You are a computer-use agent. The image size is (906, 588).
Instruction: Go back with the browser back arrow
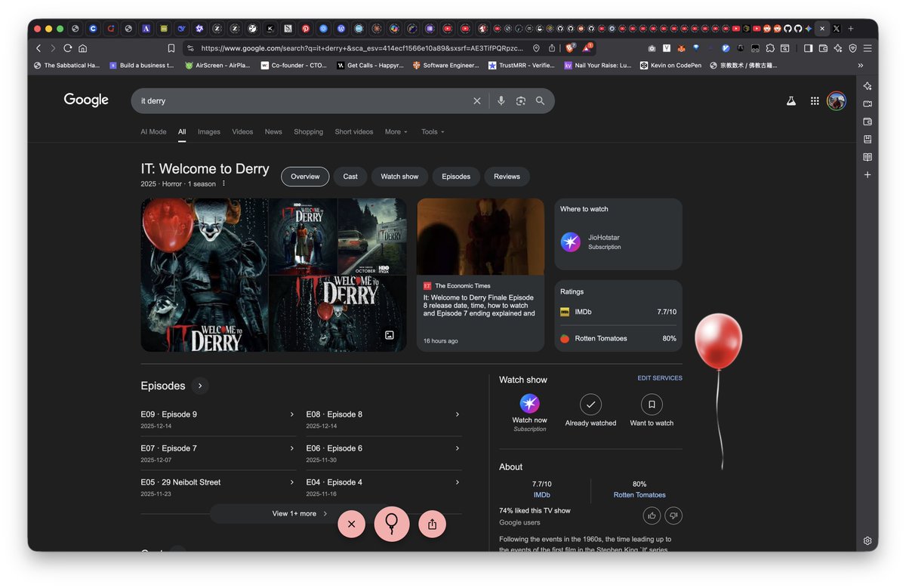coord(39,48)
